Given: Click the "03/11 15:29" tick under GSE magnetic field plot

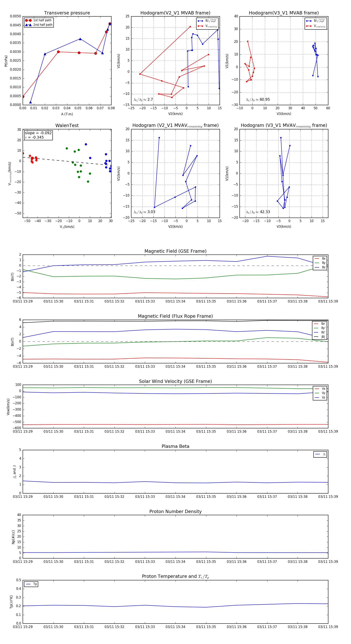Looking at the screenshot, I should 23,301.
